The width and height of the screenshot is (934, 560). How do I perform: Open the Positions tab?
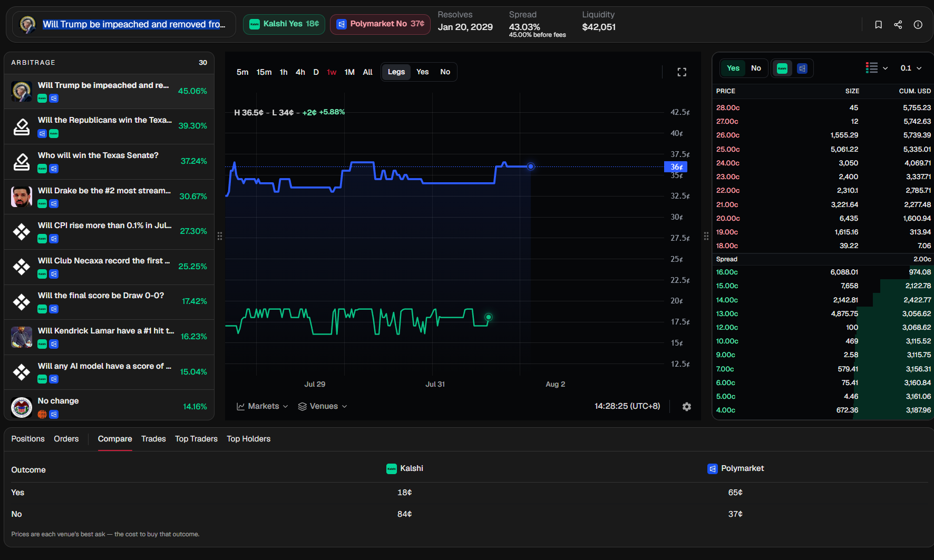tap(28, 439)
